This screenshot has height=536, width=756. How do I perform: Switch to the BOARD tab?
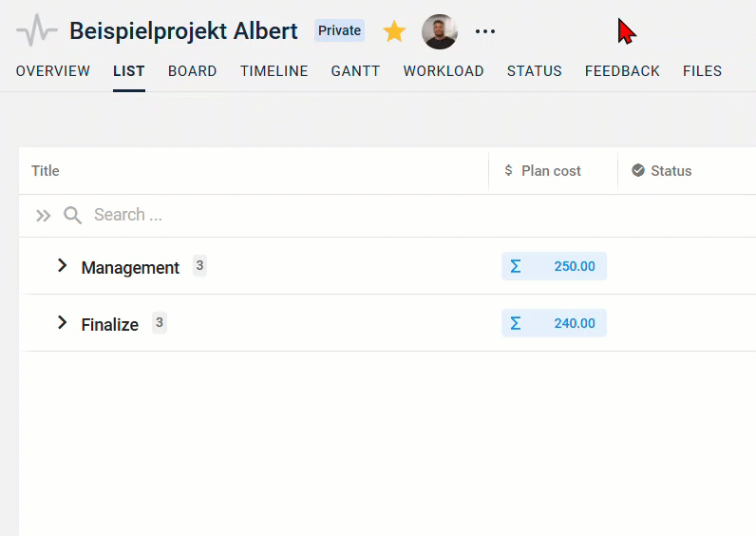(193, 71)
